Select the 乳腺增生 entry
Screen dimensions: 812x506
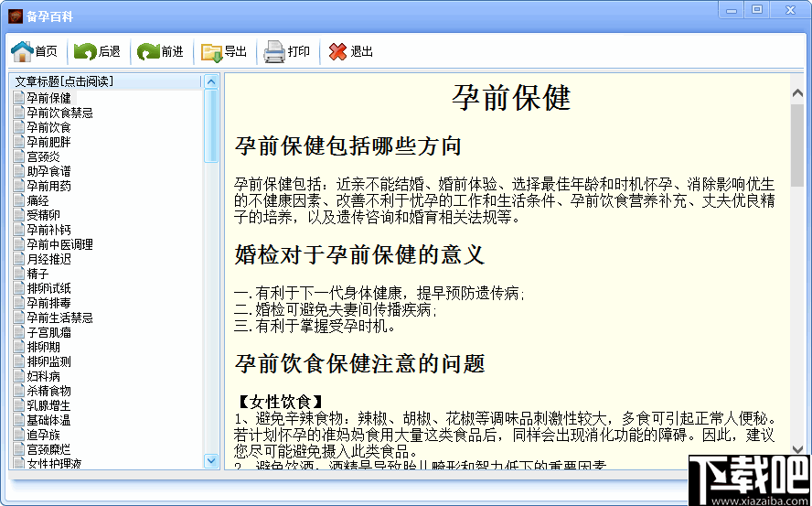pos(48,405)
